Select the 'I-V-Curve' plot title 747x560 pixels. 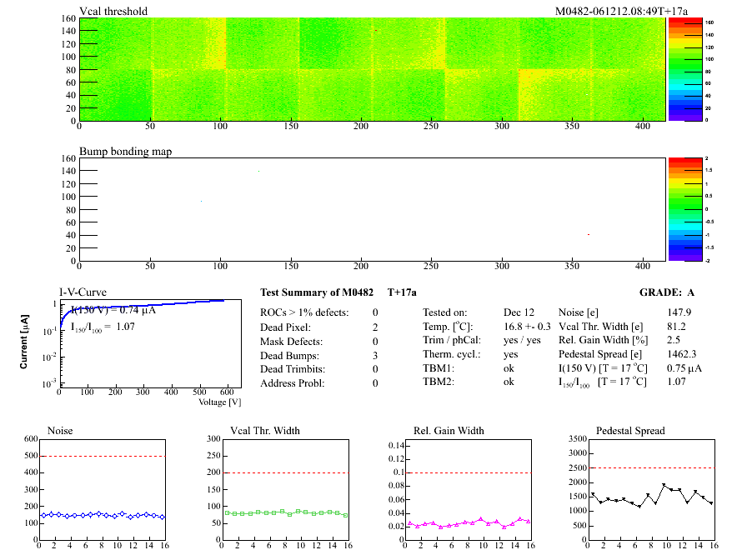click(83, 292)
